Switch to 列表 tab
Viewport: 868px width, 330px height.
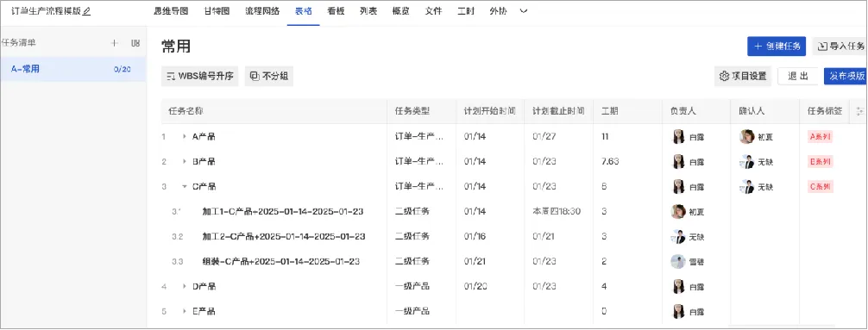click(368, 11)
